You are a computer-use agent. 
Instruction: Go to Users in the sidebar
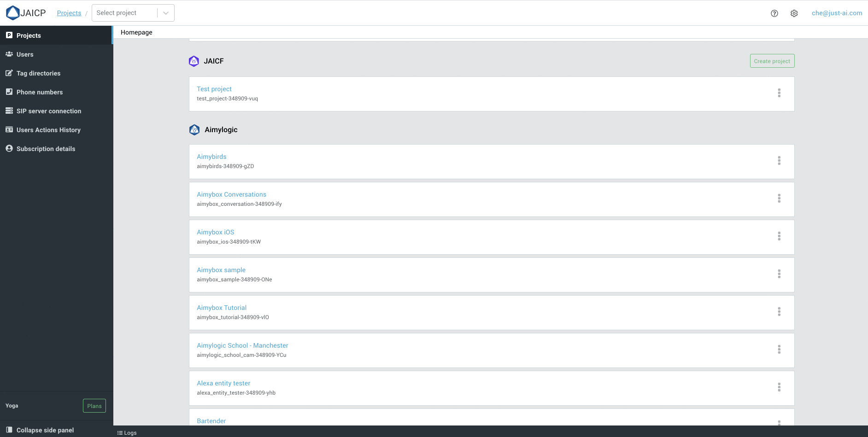[56, 54]
